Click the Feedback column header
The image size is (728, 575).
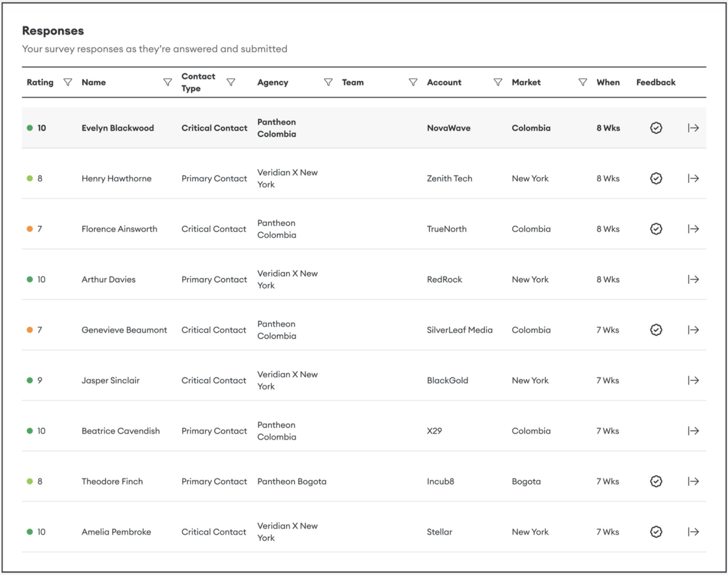click(x=656, y=82)
